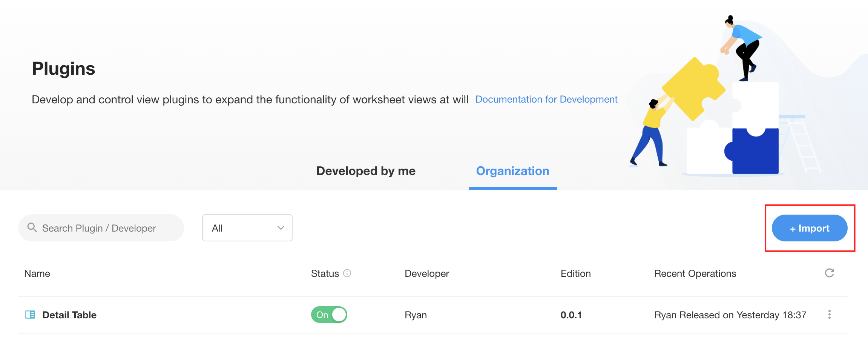The image size is (868, 347).
Task: Click the Status column header
Action: click(325, 273)
